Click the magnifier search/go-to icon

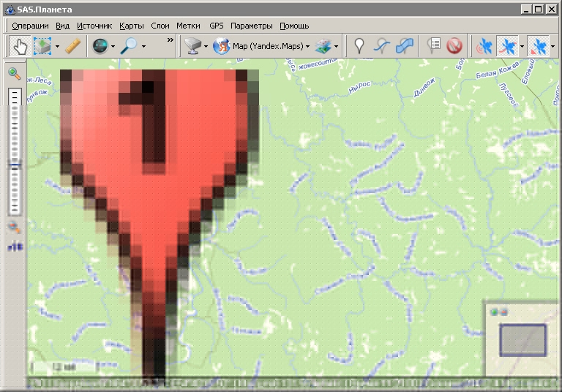(129, 46)
